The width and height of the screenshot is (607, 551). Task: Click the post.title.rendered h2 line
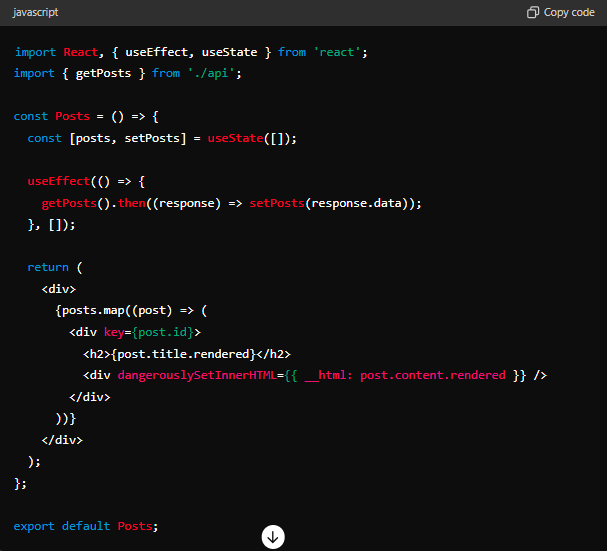point(186,353)
